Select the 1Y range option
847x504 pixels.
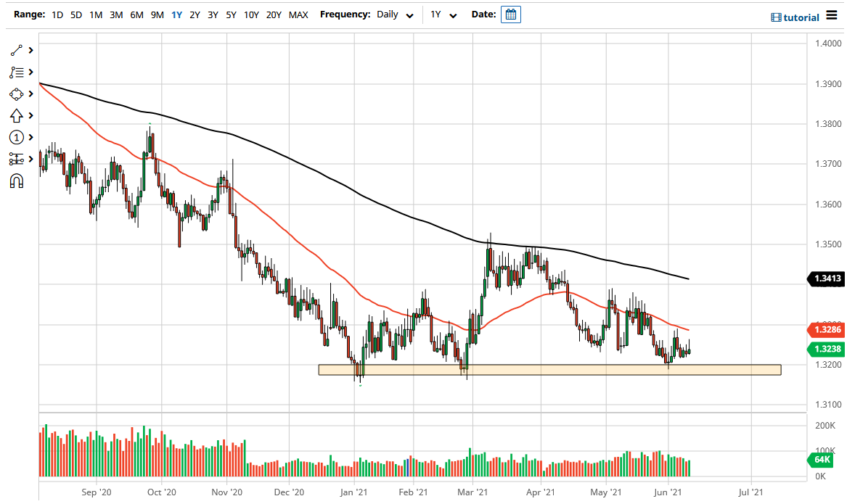click(176, 15)
